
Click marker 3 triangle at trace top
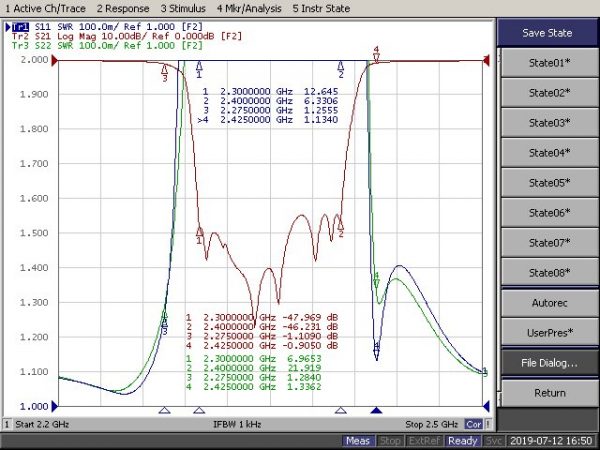coord(165,68)
